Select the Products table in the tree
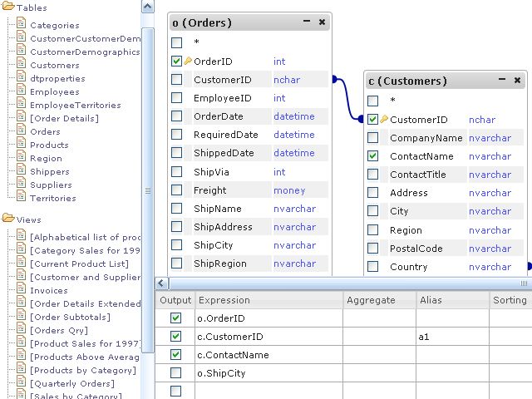Viewport: 532px width, 399px height. (49, 145)
